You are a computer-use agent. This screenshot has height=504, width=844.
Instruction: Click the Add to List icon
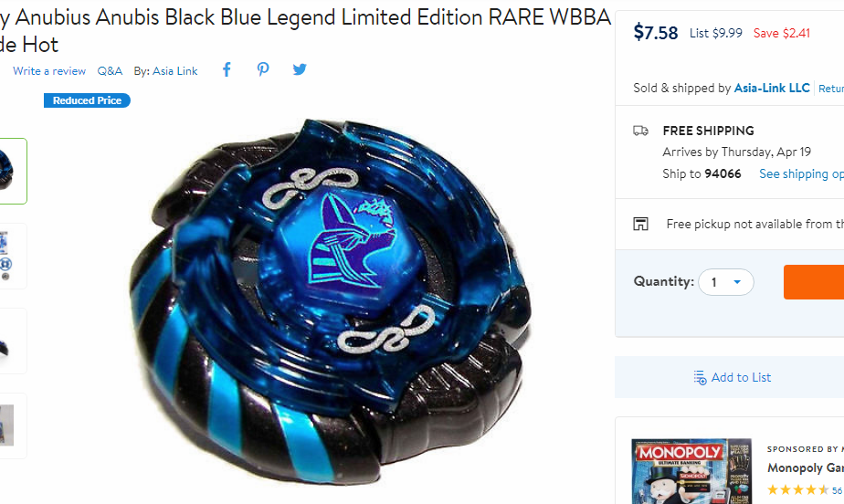click(700, 378)
